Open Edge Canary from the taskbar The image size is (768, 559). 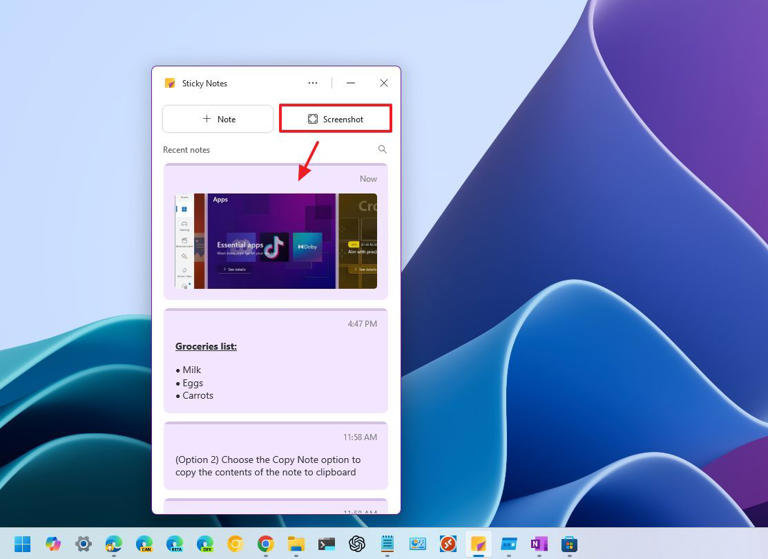(x=144, y=544)
